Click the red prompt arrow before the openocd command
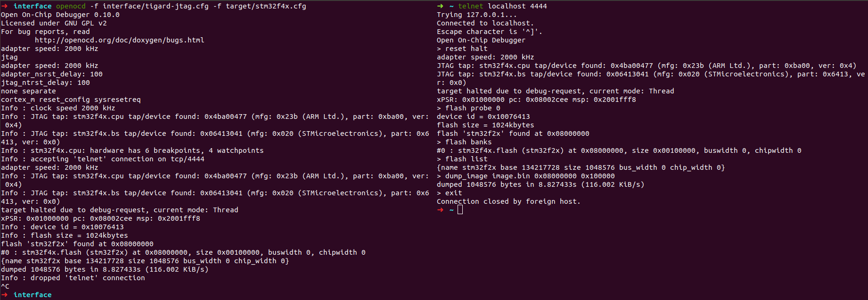This screenshot has height=300, width=868. coord(4,6)
